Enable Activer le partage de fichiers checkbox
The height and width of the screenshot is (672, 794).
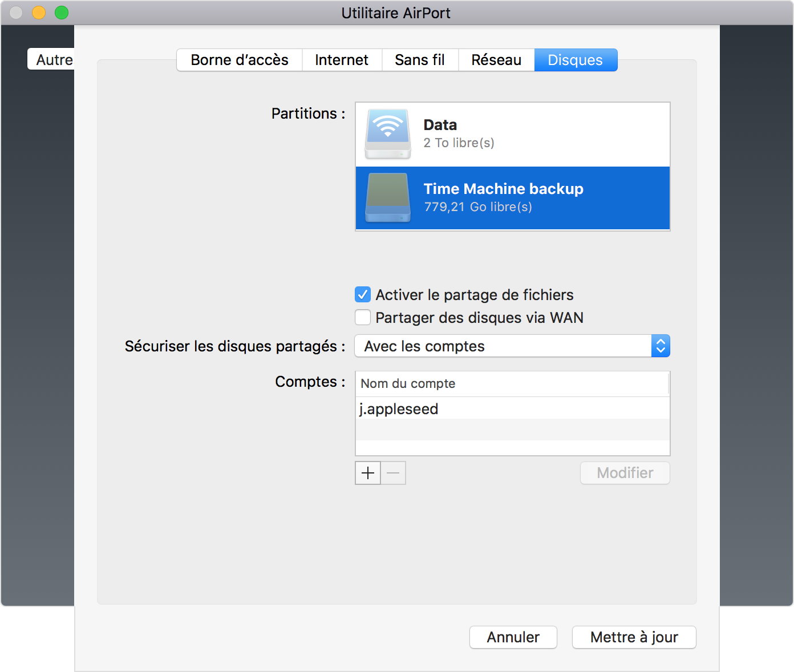click(x=363, y=294)
